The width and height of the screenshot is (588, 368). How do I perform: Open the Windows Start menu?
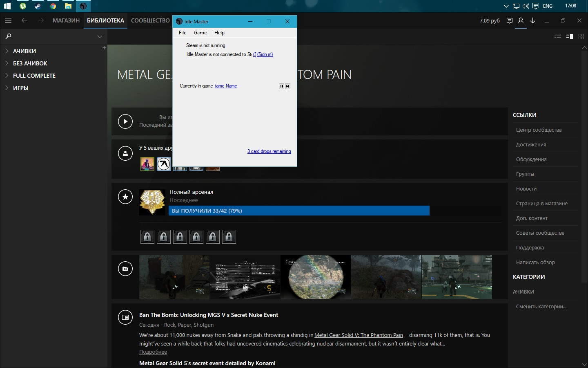tap(7, 6)
